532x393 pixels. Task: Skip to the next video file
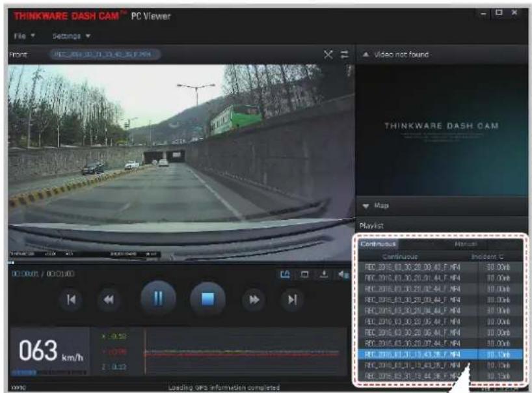pos(292,300)
